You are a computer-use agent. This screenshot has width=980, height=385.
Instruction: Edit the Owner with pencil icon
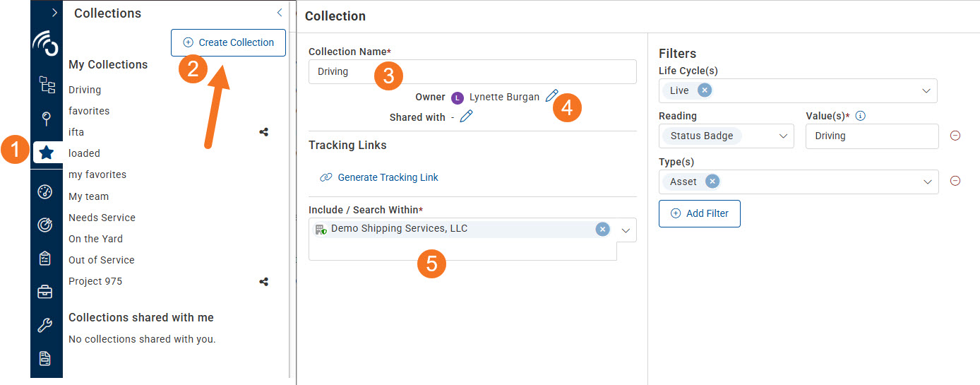click(551, 96)
